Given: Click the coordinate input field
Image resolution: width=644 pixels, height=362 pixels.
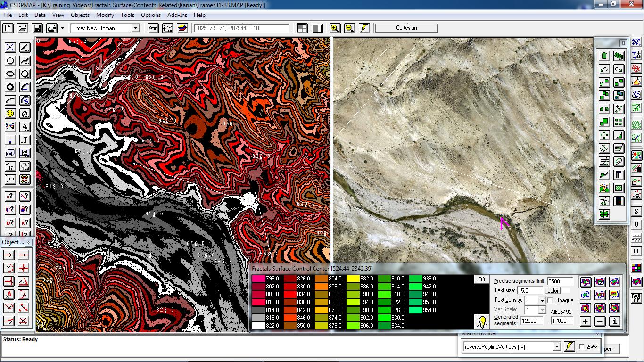Looking at the screenshot, I should tap(241, 28).
